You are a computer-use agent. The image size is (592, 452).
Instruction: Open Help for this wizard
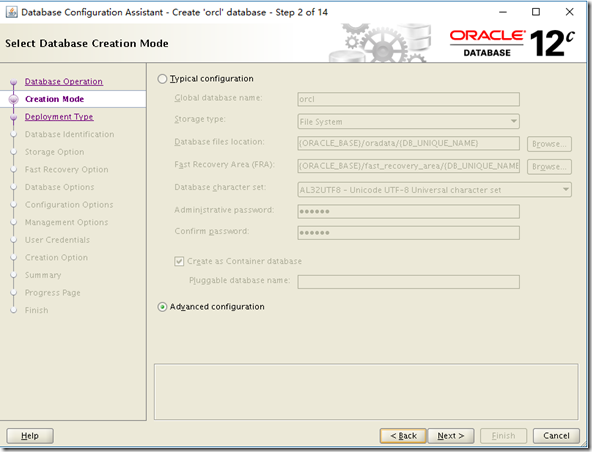point(30,436)
